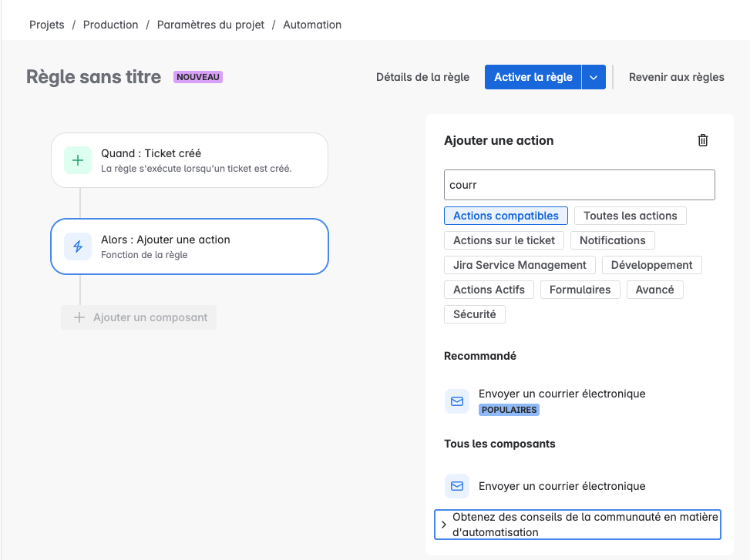This screenshot has height=560, width=750.
Task: Enable the Notifications filter
Action: point(612,240)
